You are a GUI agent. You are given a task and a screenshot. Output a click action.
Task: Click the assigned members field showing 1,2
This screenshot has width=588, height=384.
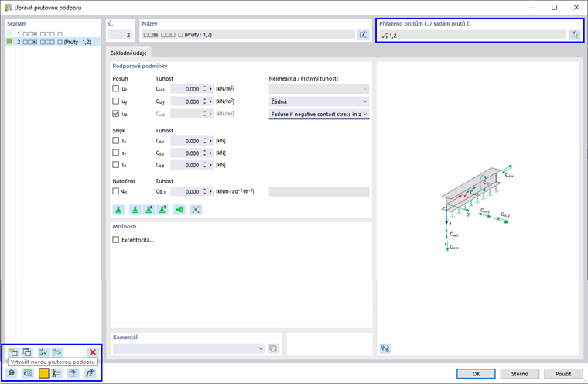(473, 36)
